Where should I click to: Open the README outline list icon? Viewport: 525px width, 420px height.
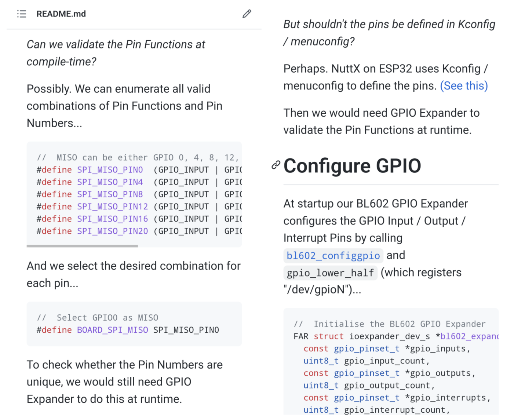pos(22,14)
